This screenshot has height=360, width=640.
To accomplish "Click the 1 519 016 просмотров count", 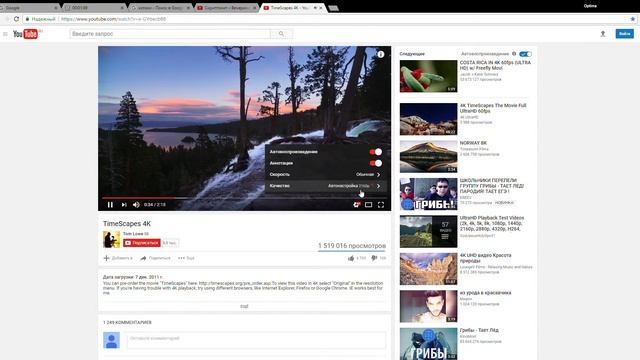I will [x=352, y=246].
